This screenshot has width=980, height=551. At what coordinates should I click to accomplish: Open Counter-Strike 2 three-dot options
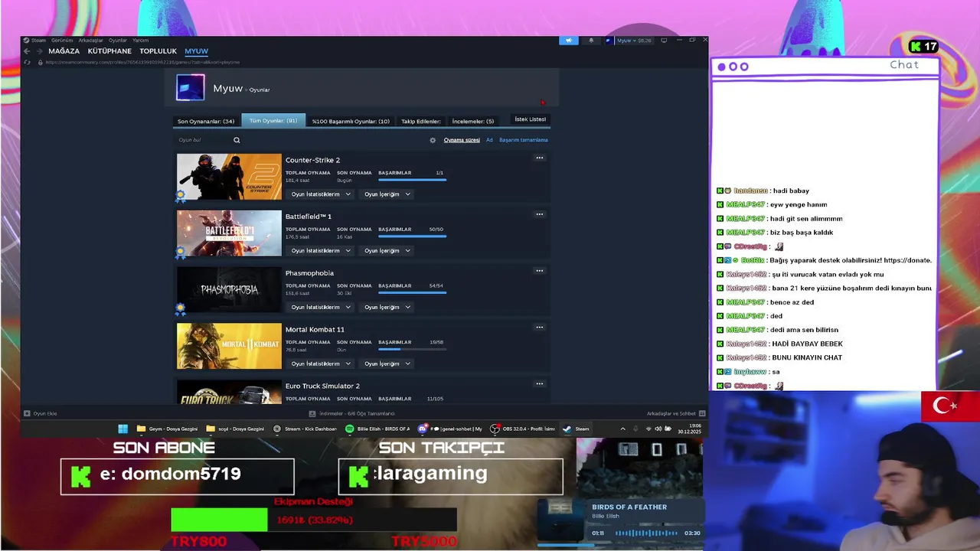(x=539, y=158)
